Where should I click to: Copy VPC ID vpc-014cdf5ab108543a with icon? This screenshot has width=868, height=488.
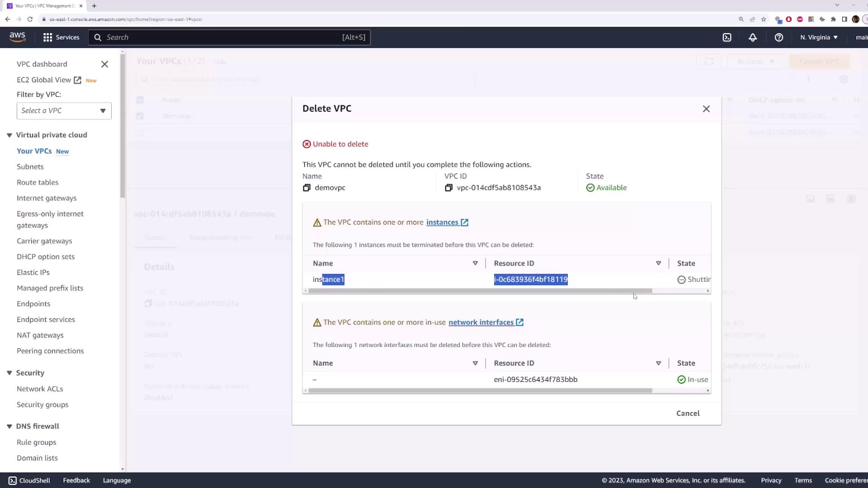pyautogui.click(x=448, y=188)
